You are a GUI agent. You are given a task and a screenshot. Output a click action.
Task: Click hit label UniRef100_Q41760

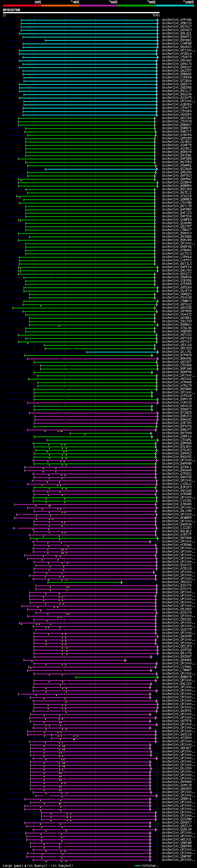(x=177, y=271)
